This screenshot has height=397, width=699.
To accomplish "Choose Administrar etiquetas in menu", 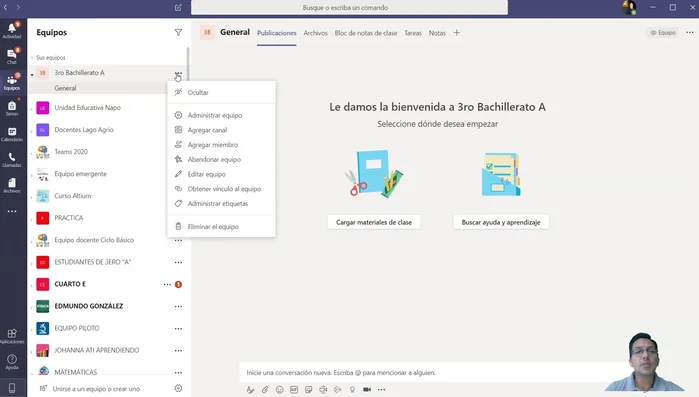I will pyautogui.click(x=222, y=204).
